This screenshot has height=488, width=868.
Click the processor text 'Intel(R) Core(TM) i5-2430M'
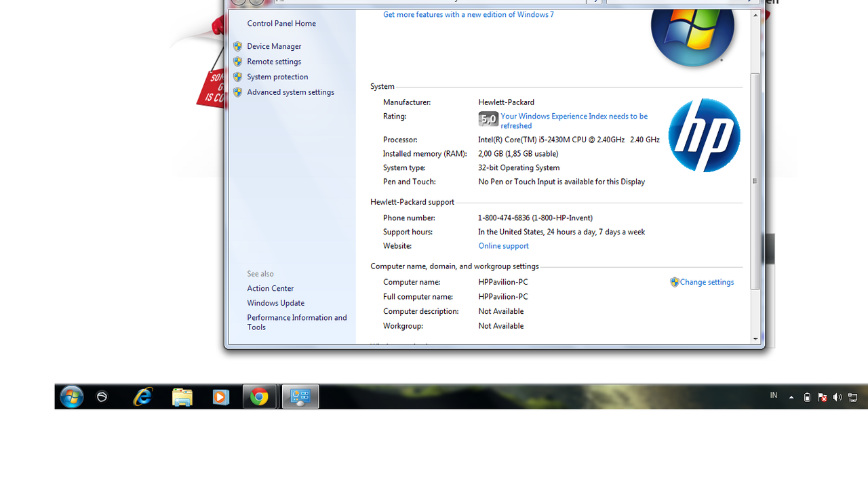(x=568, y=140)
